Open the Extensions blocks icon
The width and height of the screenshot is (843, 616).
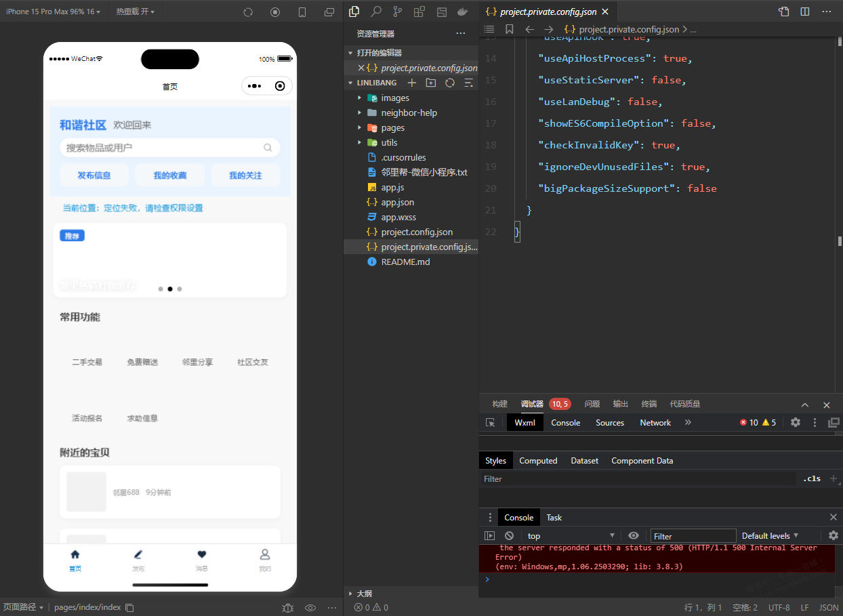pyautogui.click(x=419, y=12)
